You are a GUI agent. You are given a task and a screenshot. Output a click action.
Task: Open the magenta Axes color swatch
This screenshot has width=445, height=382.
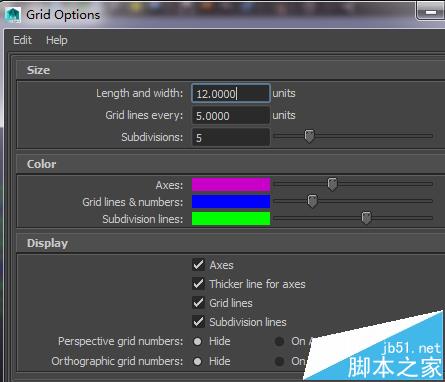click(231, 184)
